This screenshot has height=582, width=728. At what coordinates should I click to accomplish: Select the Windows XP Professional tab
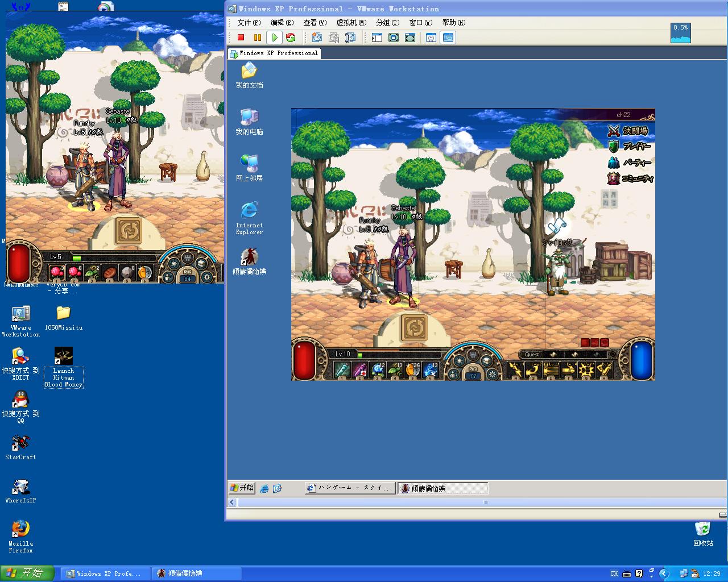pos(274,53)
